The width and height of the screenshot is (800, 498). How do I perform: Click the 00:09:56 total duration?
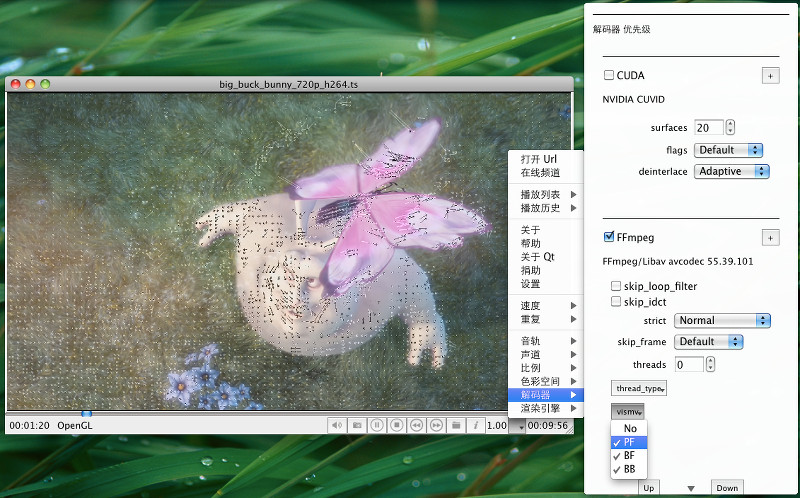pos(547,426)
